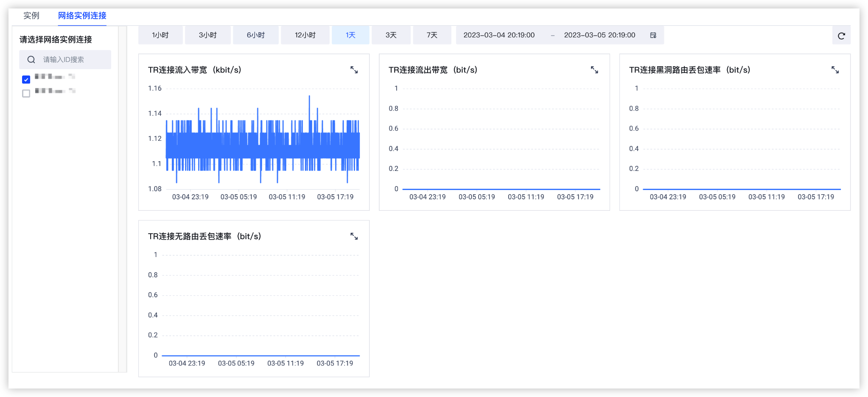Edit end time 2023-03-05 20:19:00
Viewport: 868px width, 397px height.
(x=599, y=35)
